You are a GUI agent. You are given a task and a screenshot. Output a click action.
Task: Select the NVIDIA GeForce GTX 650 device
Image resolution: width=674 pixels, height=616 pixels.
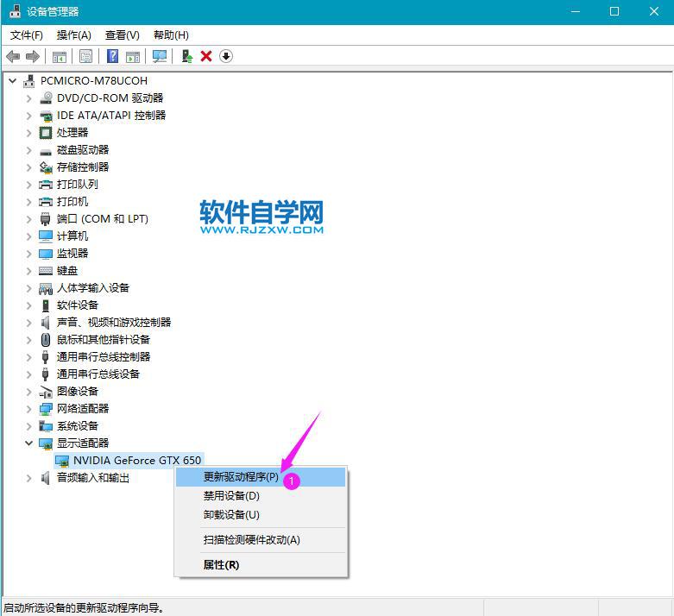(136, 461)
